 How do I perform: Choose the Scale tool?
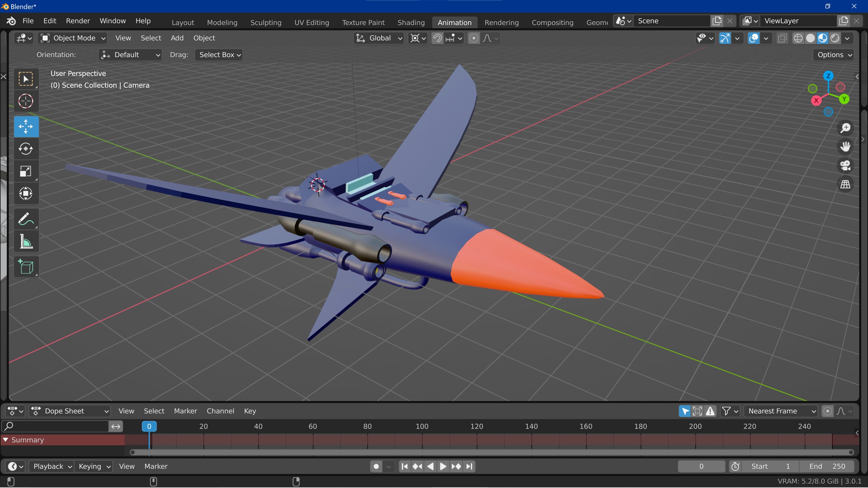pos(26,171)
